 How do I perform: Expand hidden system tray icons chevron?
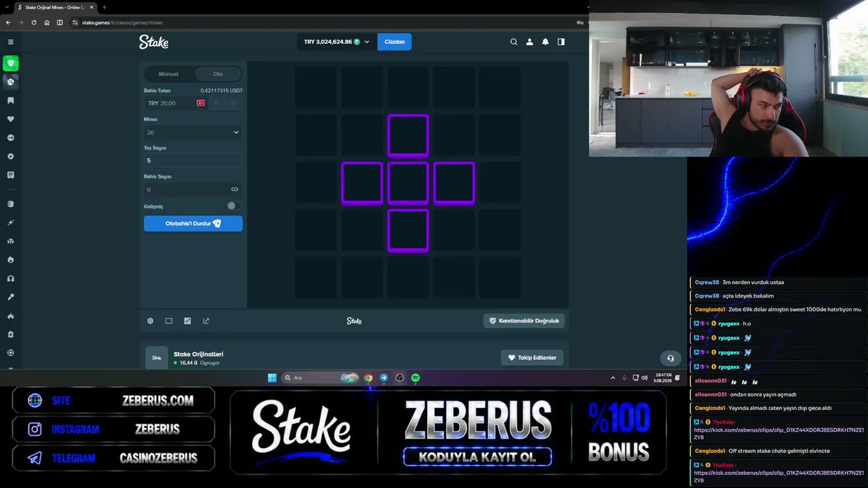click(613, 378)
